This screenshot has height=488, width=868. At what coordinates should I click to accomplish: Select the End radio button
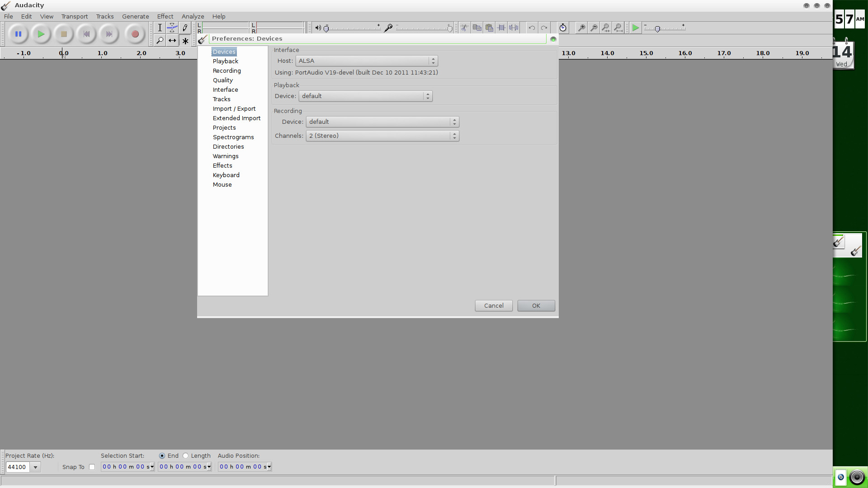[162, 456]
